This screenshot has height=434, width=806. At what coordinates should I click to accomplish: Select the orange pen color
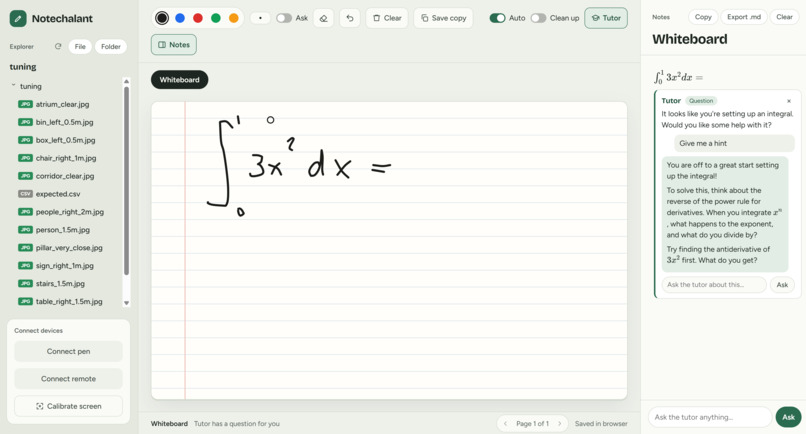click(x=233, y=18)
